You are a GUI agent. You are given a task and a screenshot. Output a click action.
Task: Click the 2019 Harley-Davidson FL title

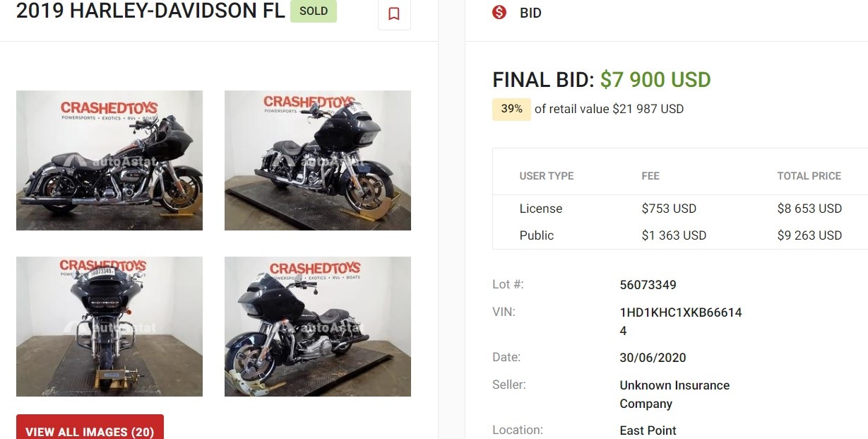point(150,11)
